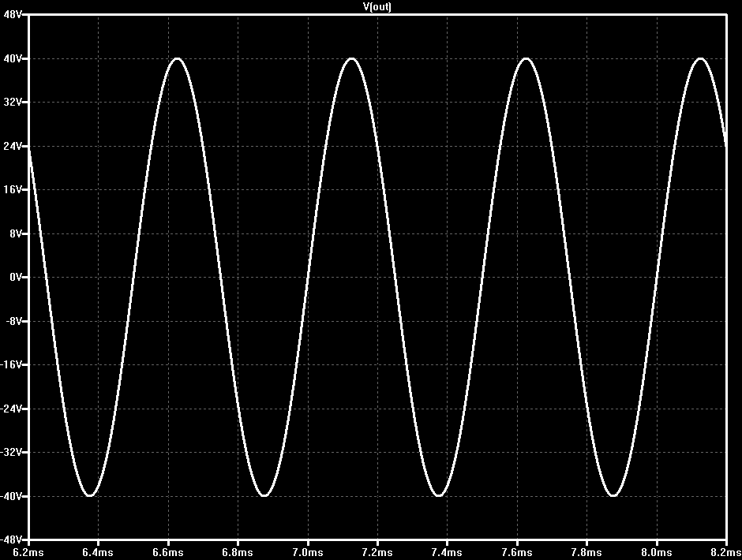Click the -48V vertical axis label

pos(11,539)
